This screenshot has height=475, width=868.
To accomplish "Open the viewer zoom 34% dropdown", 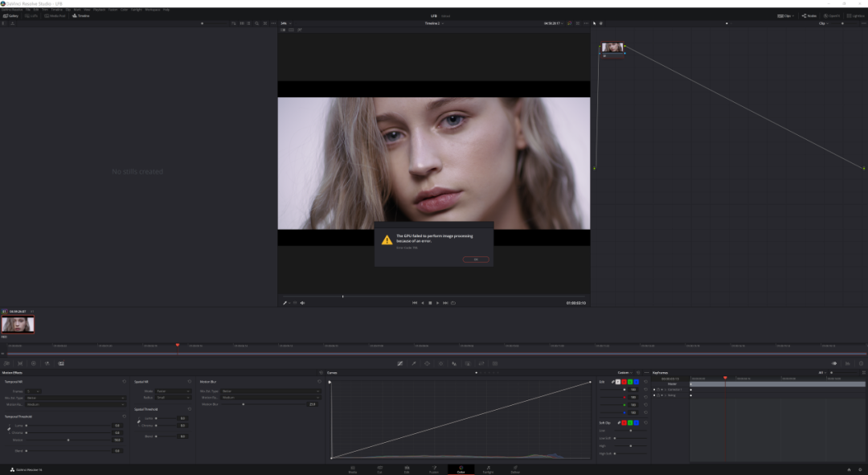I will [x=285, y=23].
